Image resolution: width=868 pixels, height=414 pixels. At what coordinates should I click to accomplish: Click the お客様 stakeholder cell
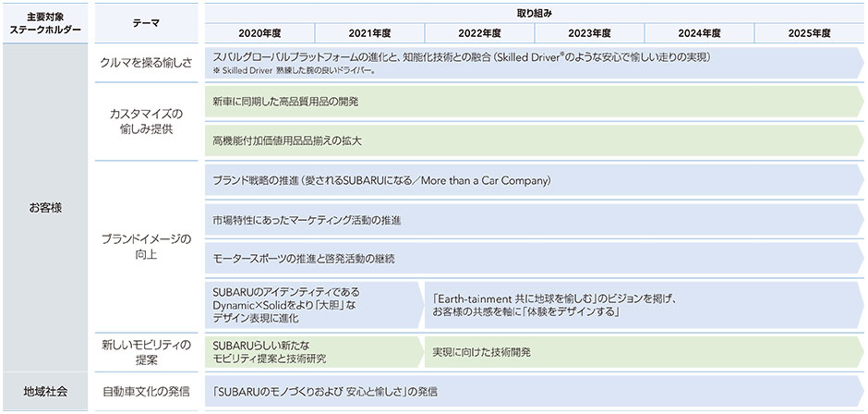coord(45,208)
